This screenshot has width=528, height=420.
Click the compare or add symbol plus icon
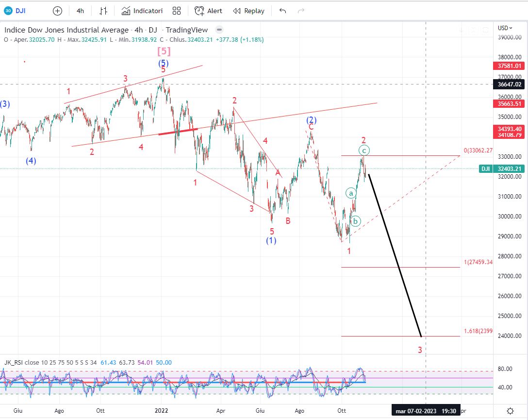pos(58,11)
